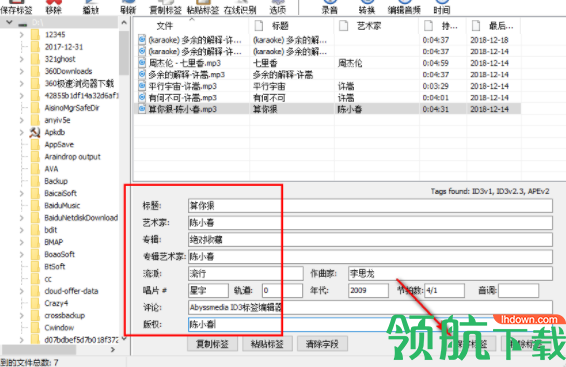
Task: Open the AisinoMgrSafeDir folder
Action: point(72,108)
